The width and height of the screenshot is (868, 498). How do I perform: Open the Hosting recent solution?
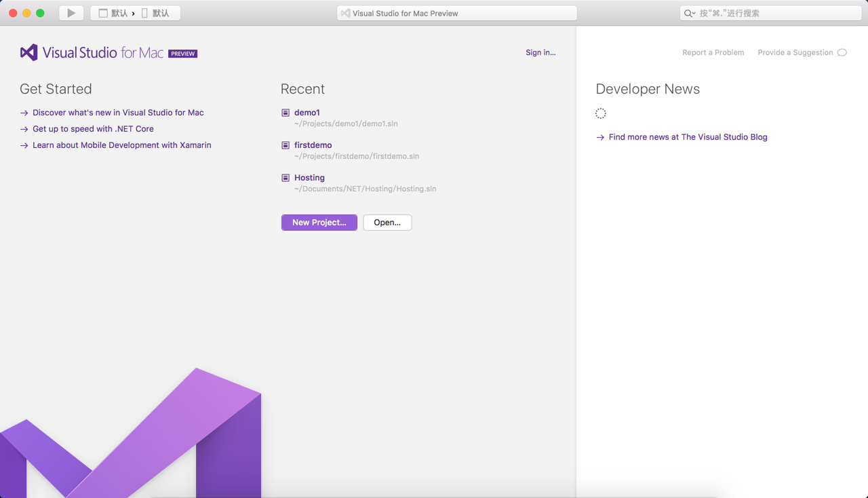coord(309,178)
